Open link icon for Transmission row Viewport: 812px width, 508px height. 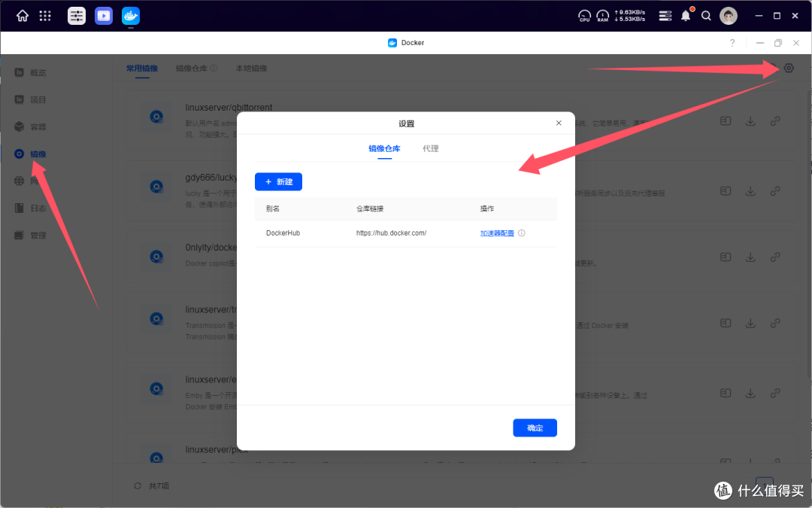click(x=775, y=323)
